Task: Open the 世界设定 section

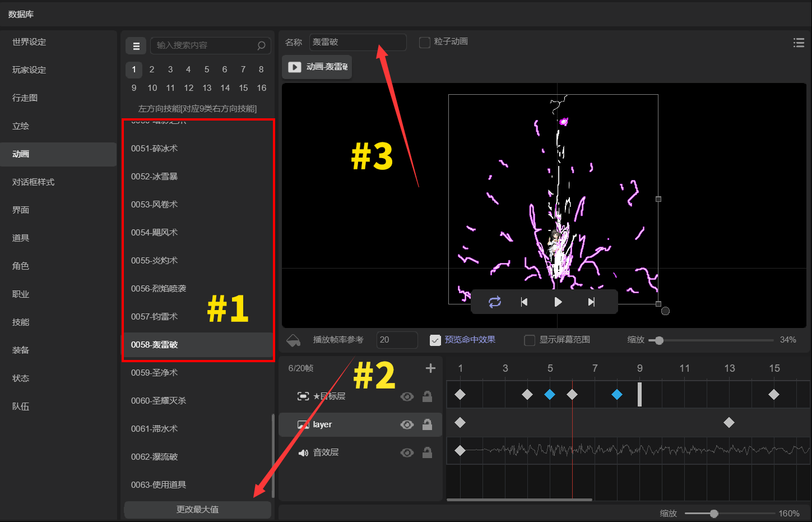Action: (58, 42)
